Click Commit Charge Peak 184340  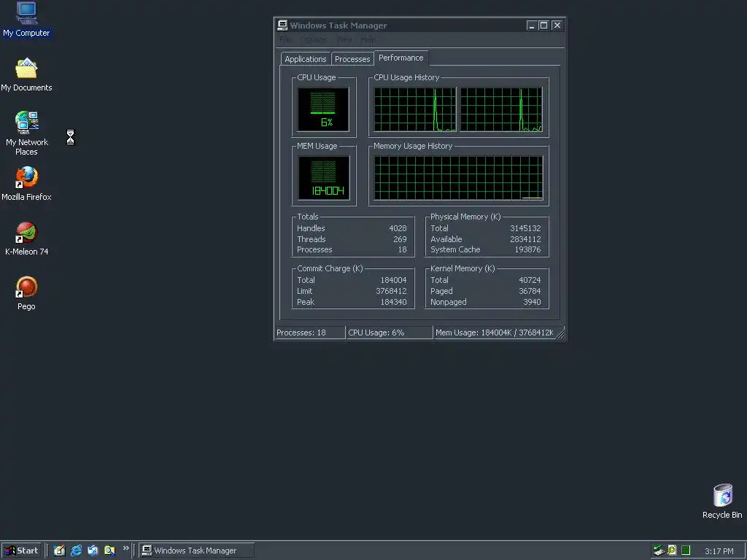coord(393,302)
